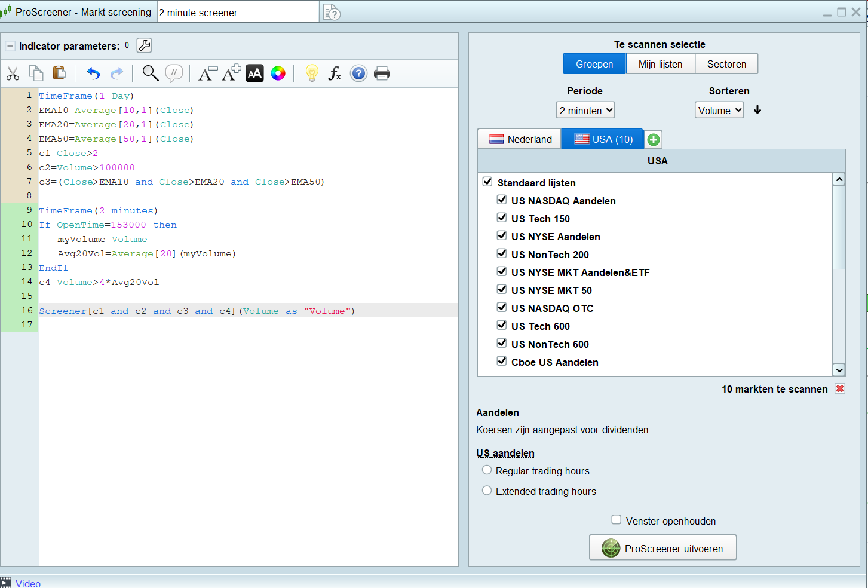Uncheck US Tech 150 list
868x588 pixels.
tap(502, 218)
